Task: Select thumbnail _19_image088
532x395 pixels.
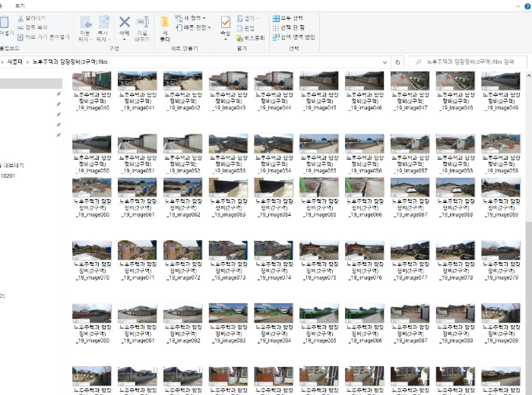Action: click(x=455, y=313)
